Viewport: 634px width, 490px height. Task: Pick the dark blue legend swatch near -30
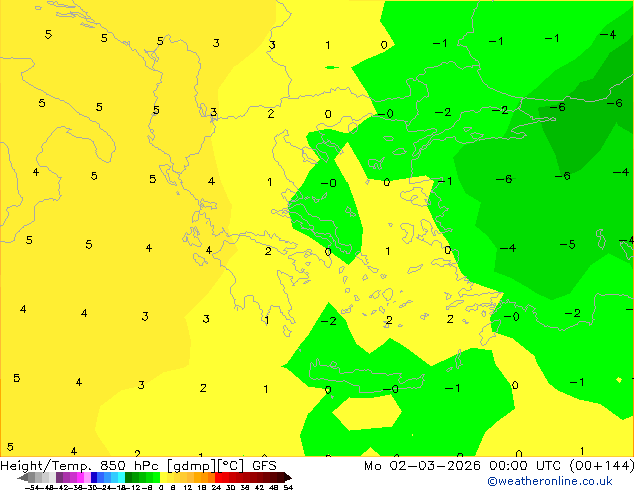pyautogui.click(x=94, y=478)
